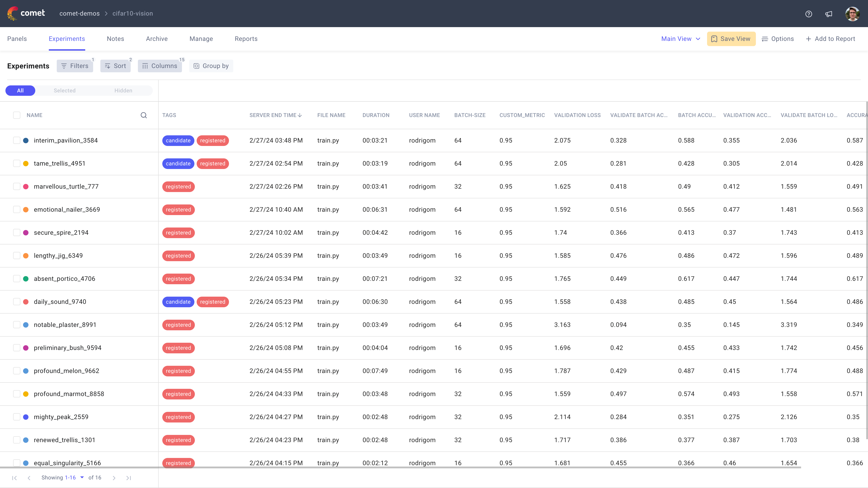Open the name search magnifier
Screen dimensions: 868x488
pyautogui.click(x=144, y=115)
